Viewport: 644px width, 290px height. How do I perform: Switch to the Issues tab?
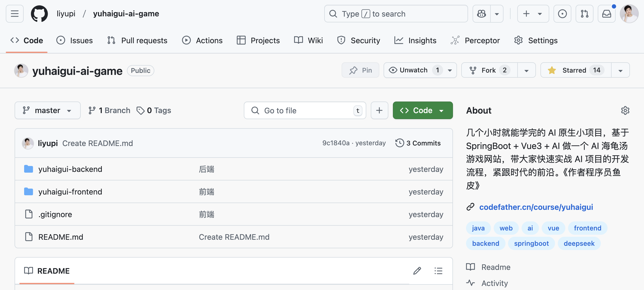pos(75,40)
